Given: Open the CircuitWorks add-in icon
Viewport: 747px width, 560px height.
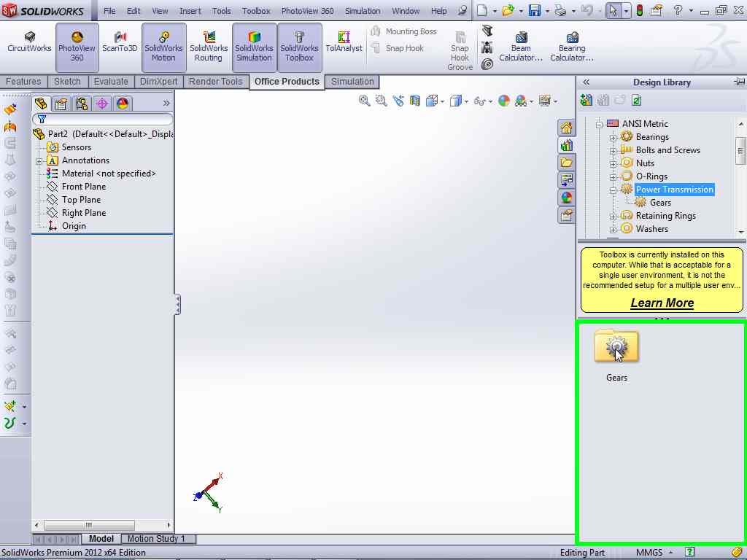Looking at the screenshot, I should click(x=29, y=42).
